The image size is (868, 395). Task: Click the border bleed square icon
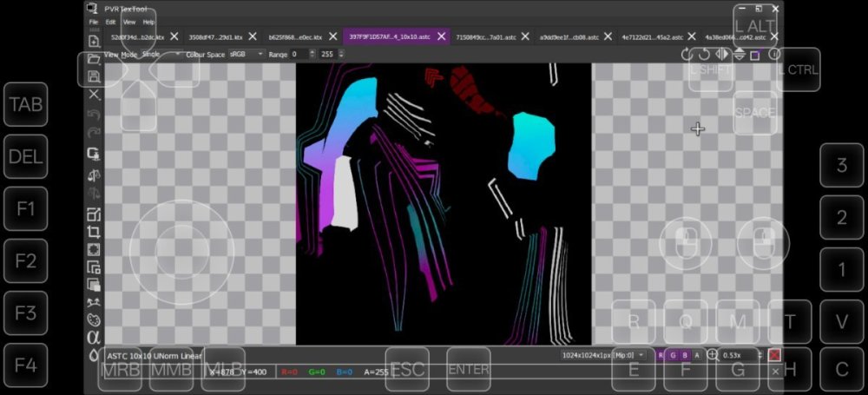coord(94,250)
